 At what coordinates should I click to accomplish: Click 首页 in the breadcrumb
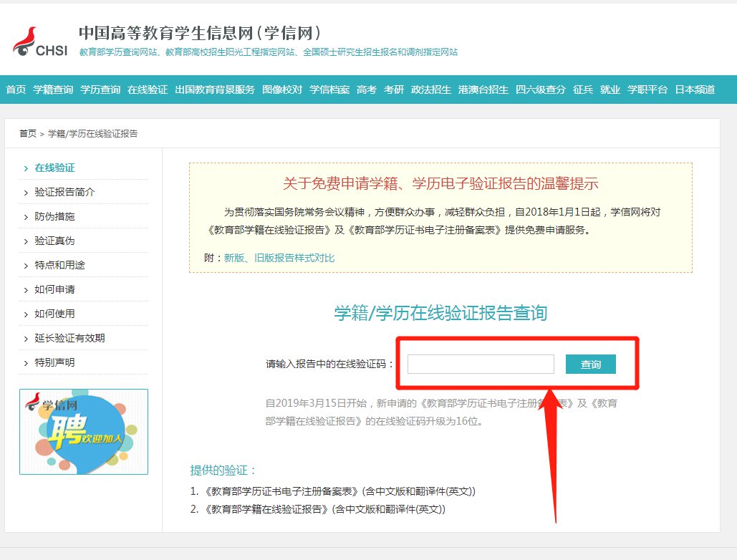27,134
